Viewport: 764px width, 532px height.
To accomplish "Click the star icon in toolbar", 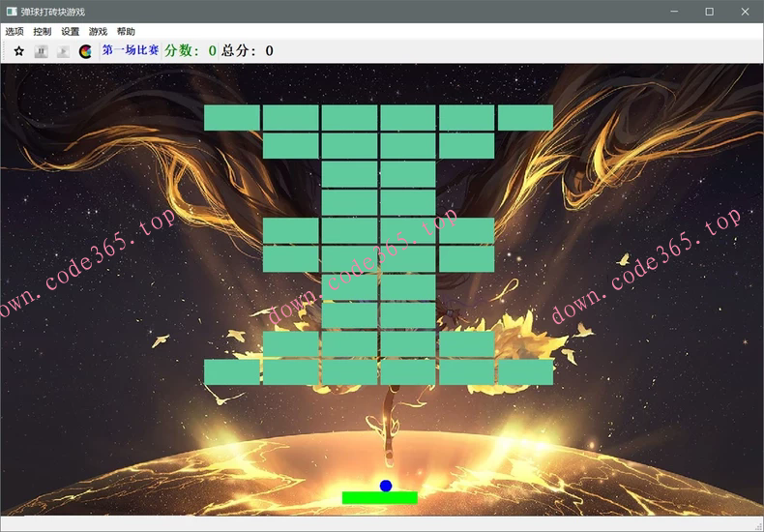I will pyautogui.click(x=19, y=51).
